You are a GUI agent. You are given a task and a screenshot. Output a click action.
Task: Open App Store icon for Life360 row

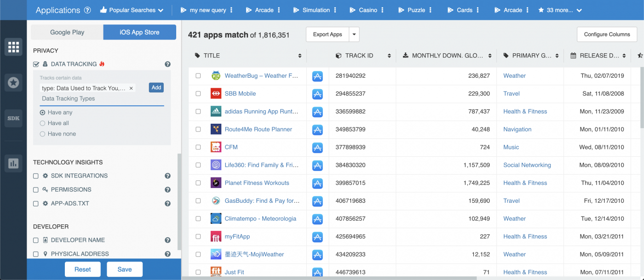pos(317,166)
